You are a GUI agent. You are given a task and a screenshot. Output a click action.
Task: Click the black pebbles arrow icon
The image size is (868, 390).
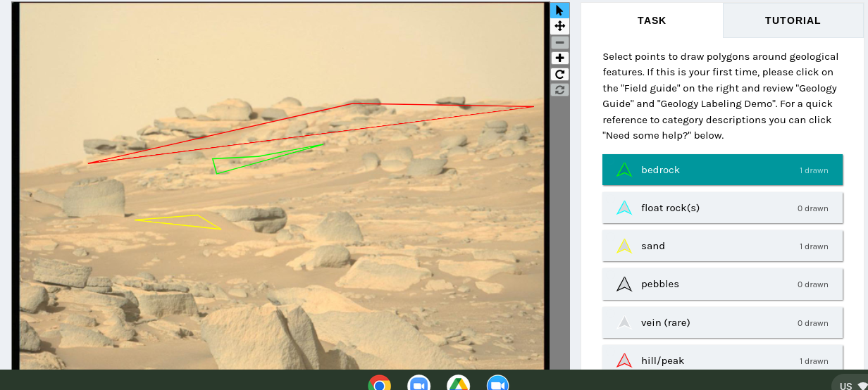tap(624, 284)
